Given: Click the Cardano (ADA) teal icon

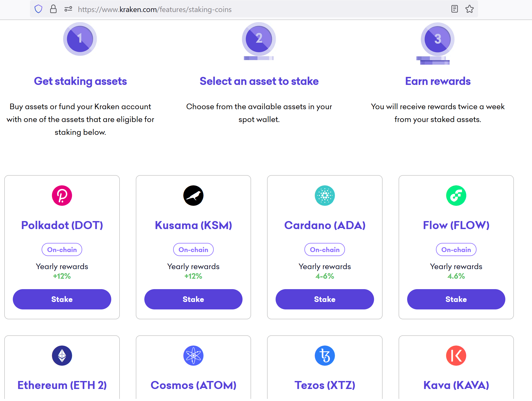Looking at the screenshot, I should [x=325, y=195].
